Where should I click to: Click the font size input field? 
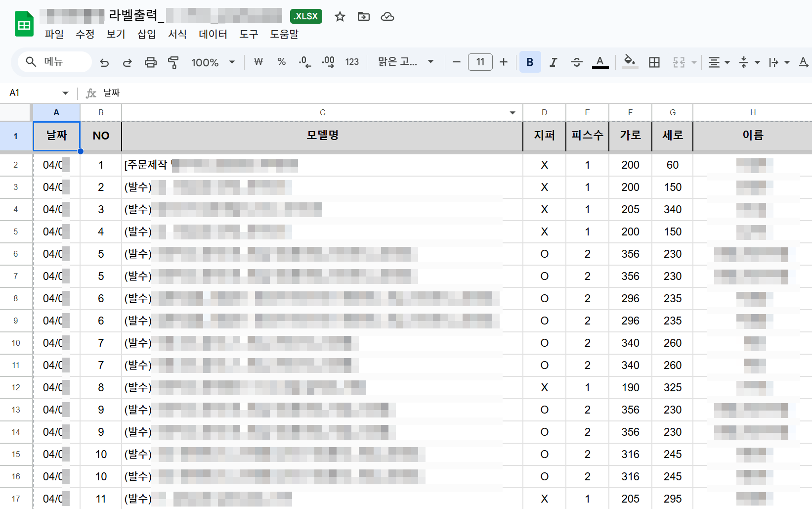[480, 62]
